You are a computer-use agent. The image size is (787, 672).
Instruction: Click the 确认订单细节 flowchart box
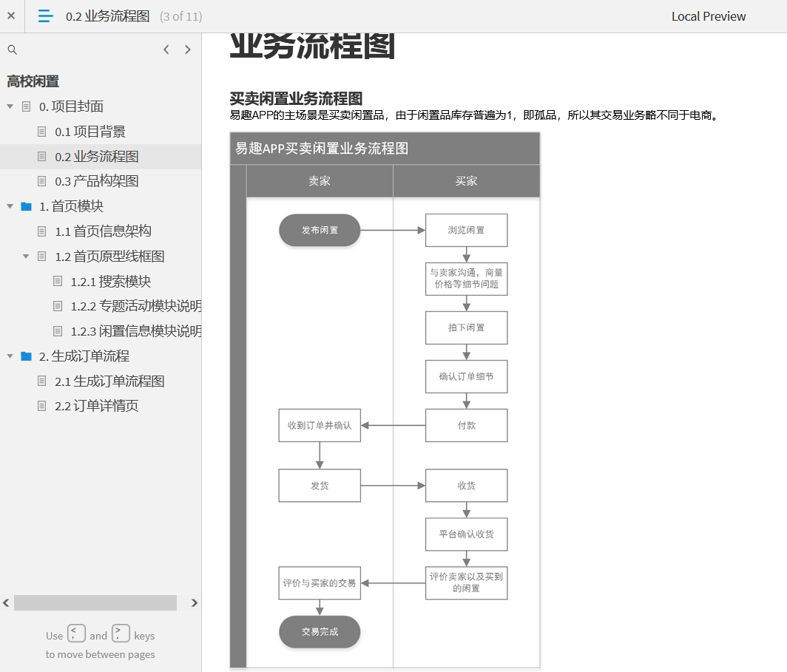tap(466, 376)
